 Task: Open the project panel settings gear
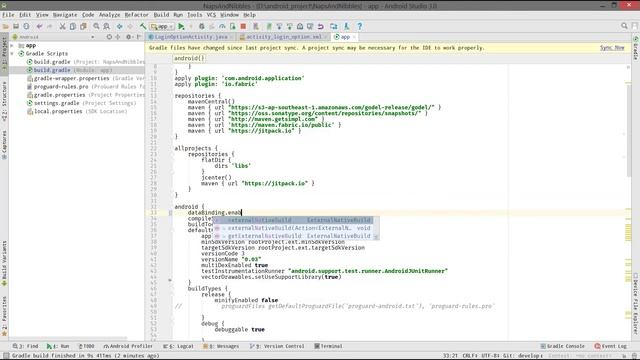click(129, 37)
